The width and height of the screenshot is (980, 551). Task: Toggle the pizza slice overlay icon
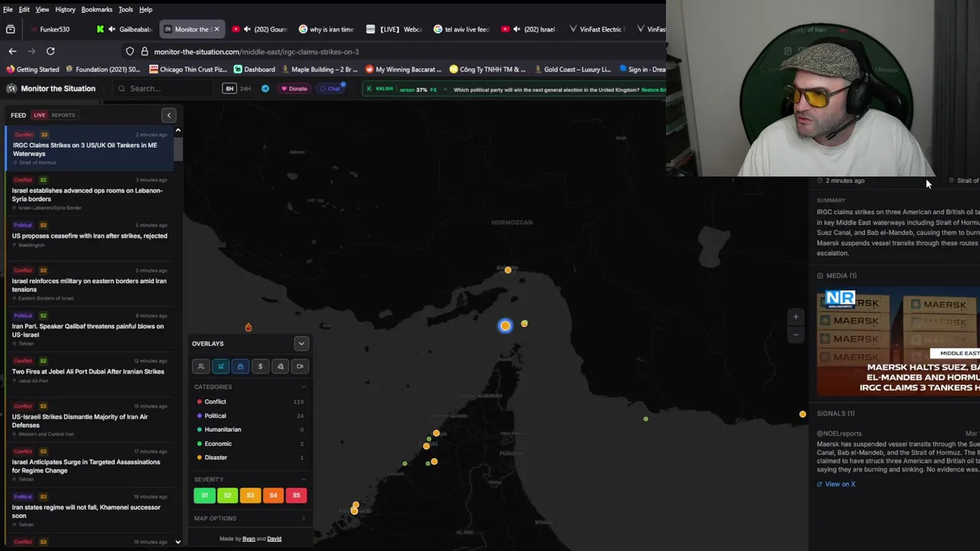280,367
